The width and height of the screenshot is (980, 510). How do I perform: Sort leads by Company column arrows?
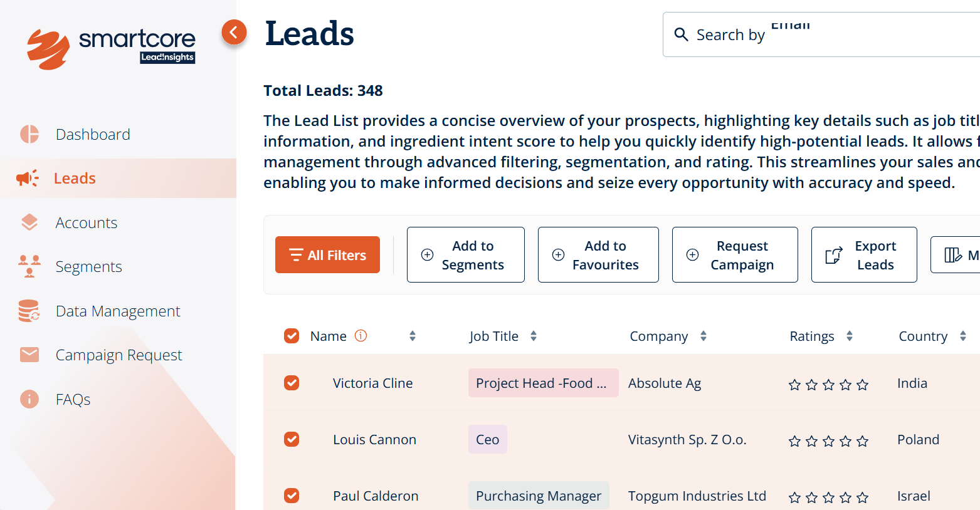tap(703, 336)
